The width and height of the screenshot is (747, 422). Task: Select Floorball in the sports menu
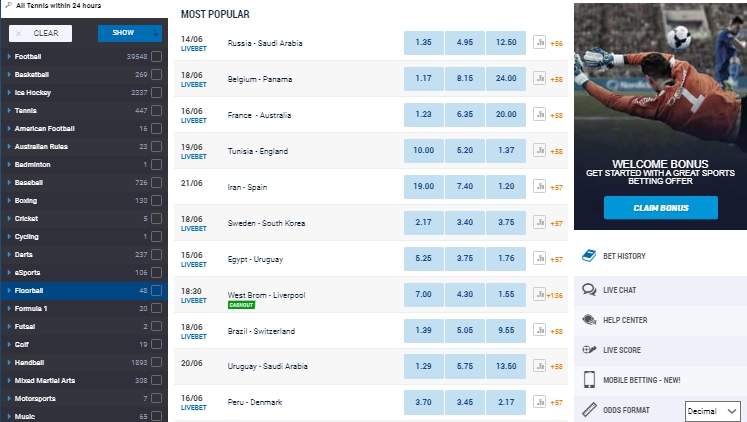(30, 290)
